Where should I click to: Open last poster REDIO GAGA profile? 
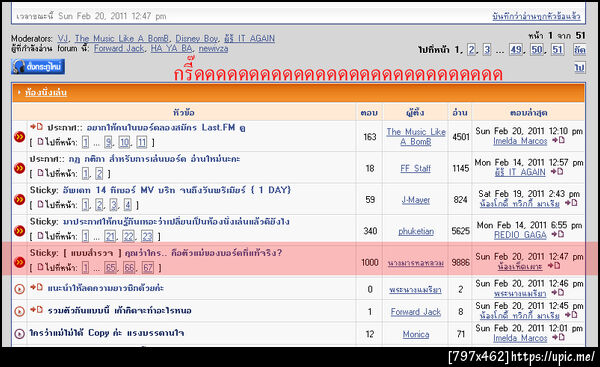[x=520, y=235]
